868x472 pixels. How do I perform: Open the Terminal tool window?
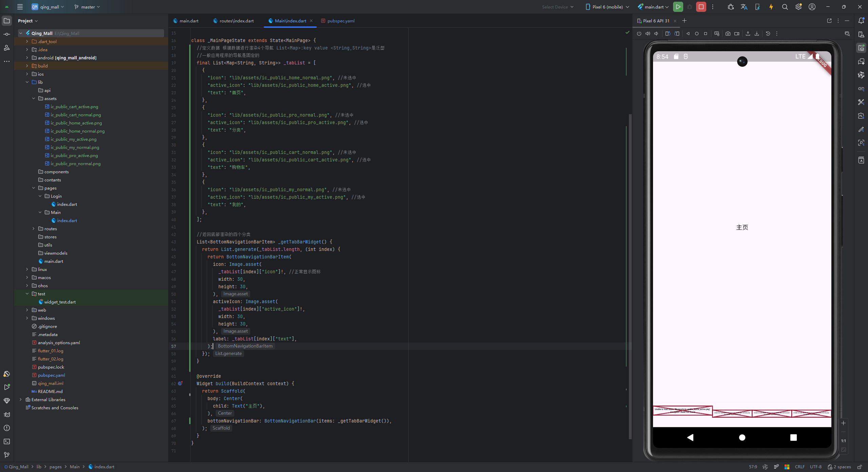pyautogui.click(x=7, y=441)
